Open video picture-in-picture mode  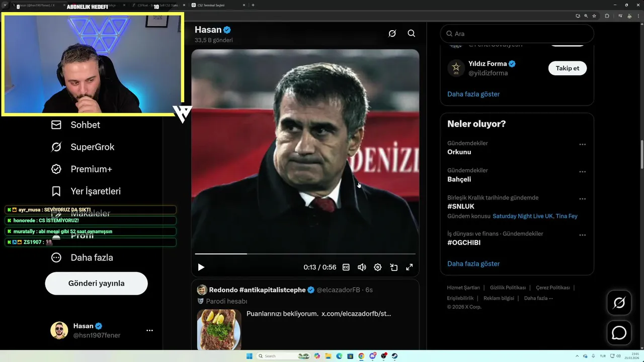click(394, 267)
